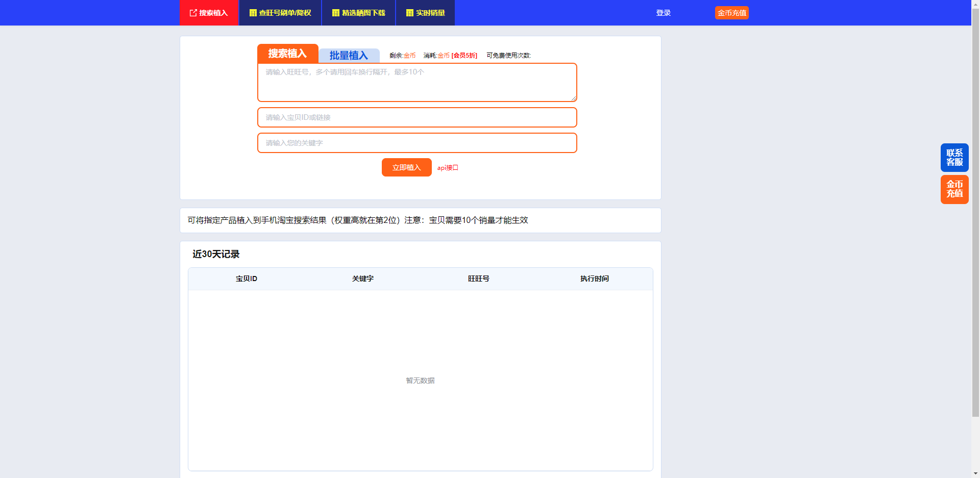Click the 宝贝ID或链接 input field
Image resolution: width=980 pixels, height=478 pixels.
pos(417,117)
